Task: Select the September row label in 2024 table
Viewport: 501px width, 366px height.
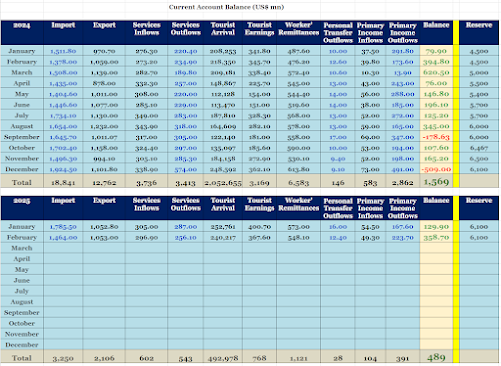Action: (22, 137)
